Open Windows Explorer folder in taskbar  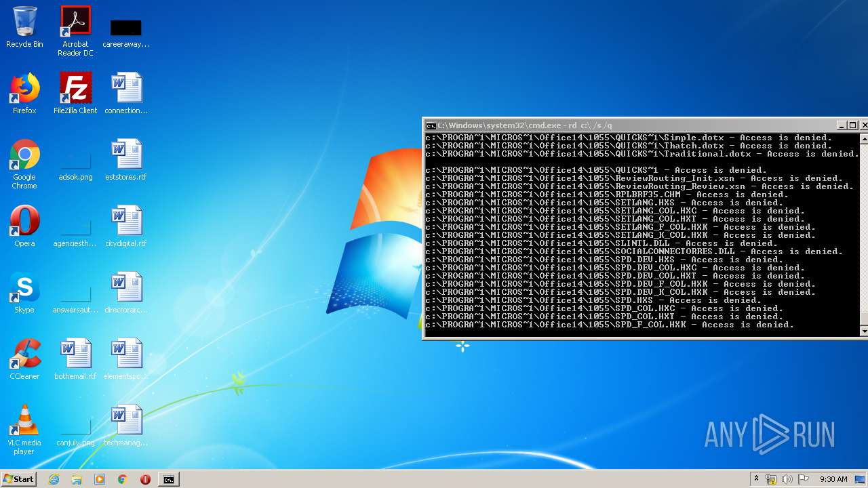pos(77,479)
